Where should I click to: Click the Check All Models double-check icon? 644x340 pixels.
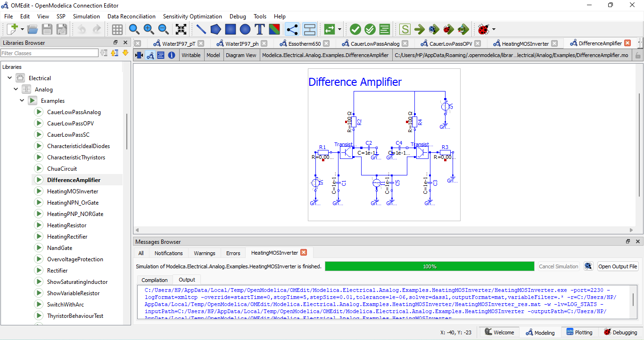(x=370, y=29)
